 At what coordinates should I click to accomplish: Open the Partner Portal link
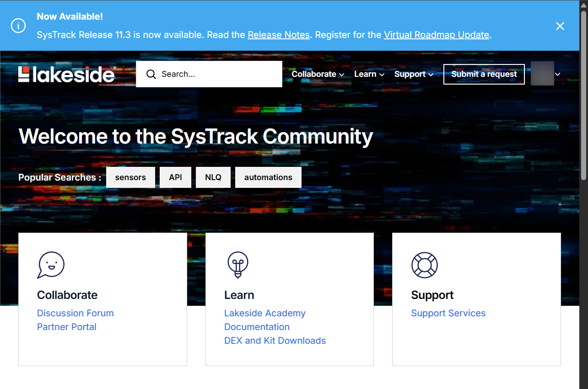[x=67, y=327]
